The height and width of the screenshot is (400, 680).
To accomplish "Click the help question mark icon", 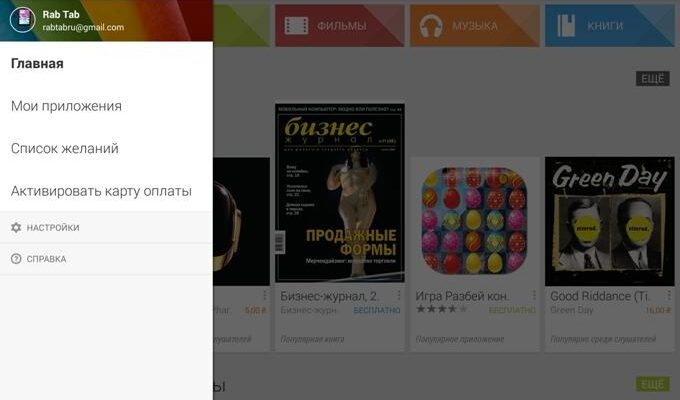I will click(x=16, y=259).
